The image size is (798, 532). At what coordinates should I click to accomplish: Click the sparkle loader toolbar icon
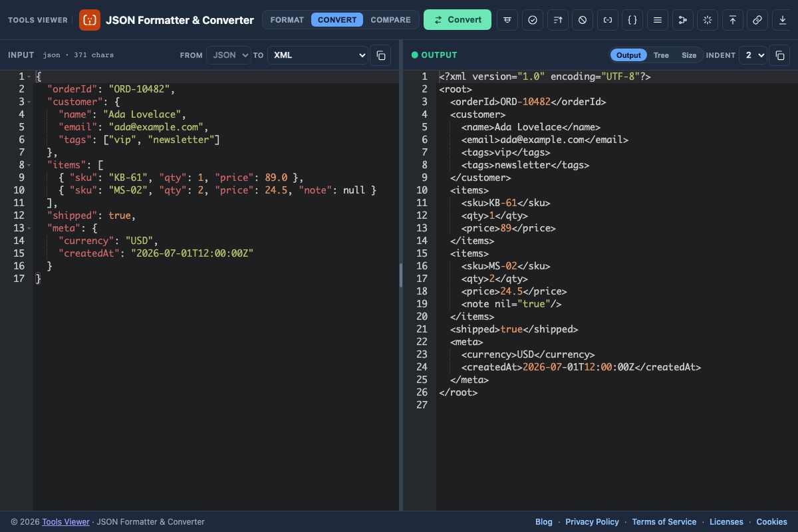(x=707, y=20)
